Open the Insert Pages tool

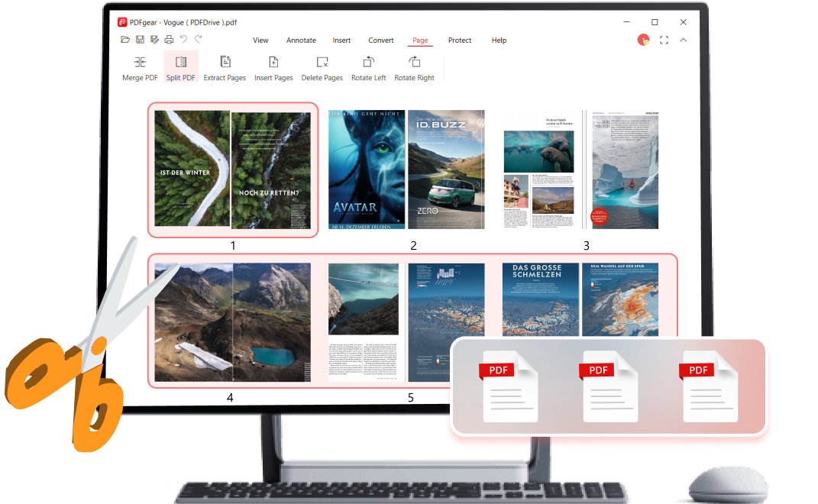(x=273, y=69)
